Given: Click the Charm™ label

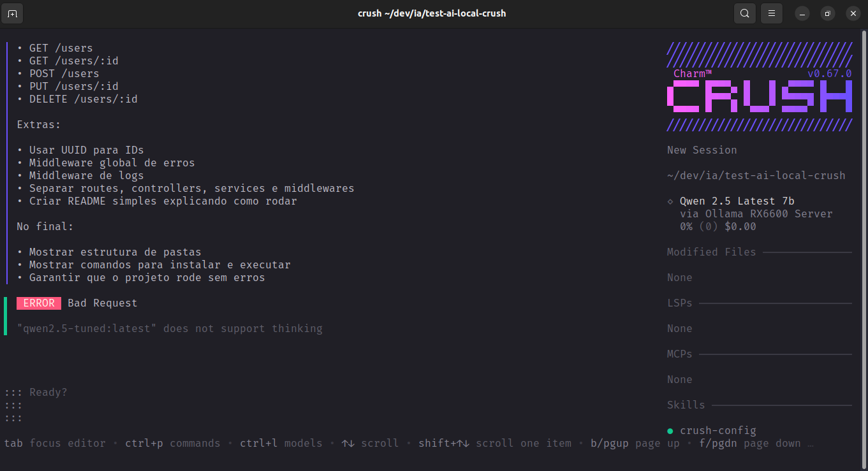Looking at the screenshot, I should [693, 74].
